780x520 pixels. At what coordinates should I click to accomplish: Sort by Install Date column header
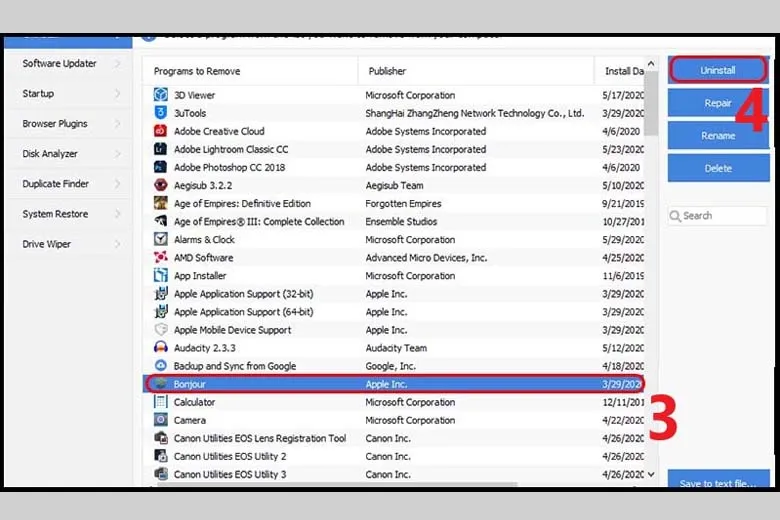(620, 71)
